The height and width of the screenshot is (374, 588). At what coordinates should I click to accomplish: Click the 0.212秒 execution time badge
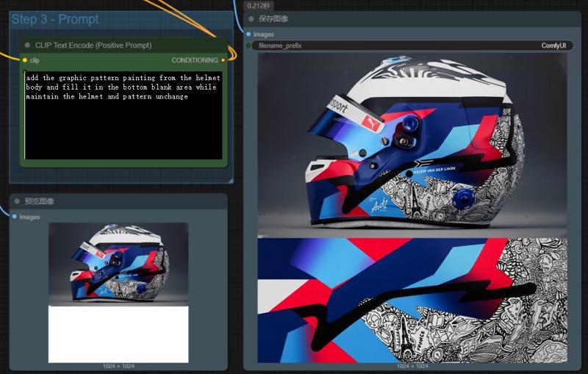point(258,5)
